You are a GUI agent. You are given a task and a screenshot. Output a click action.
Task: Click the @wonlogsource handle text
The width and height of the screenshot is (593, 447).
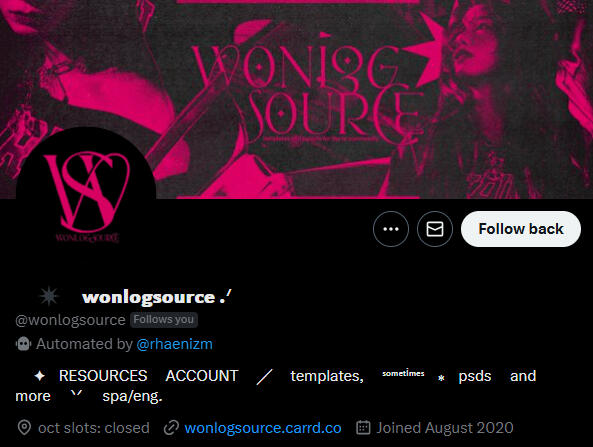[x=70, y=320]
